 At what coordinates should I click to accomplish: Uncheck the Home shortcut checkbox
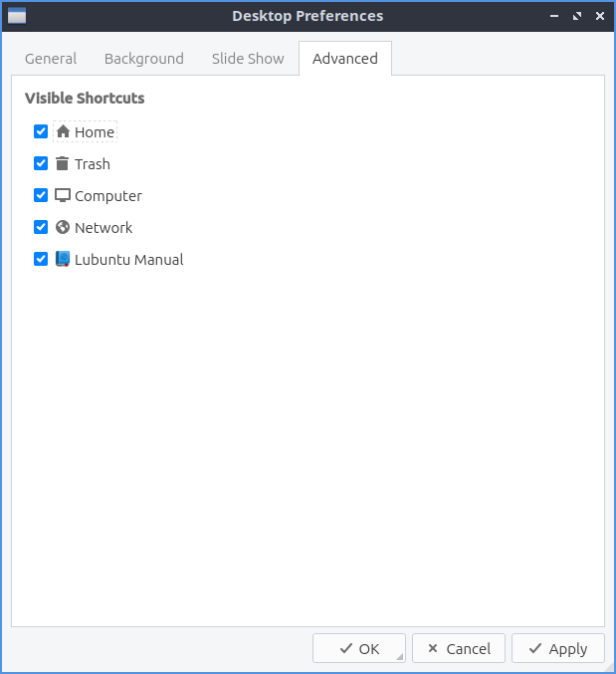41,131
